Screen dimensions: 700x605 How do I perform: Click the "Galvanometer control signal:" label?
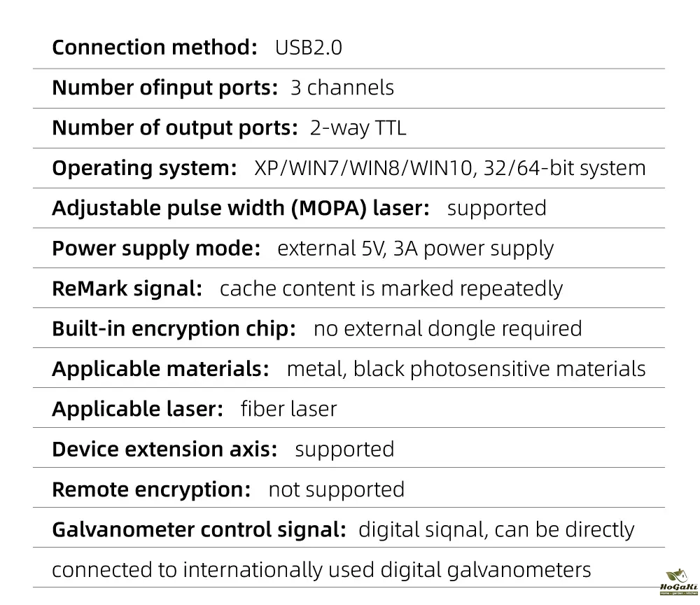(x=199, y=529)
